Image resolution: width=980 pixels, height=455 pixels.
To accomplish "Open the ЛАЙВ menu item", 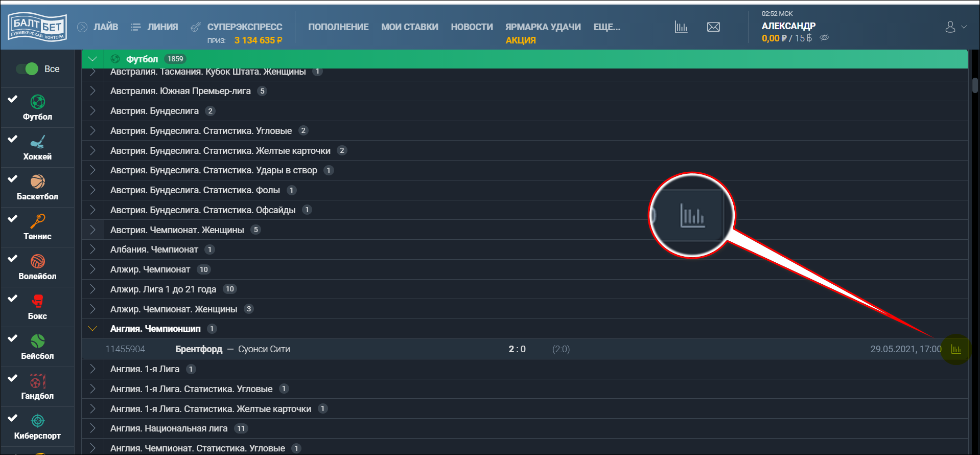I will 98,27.
